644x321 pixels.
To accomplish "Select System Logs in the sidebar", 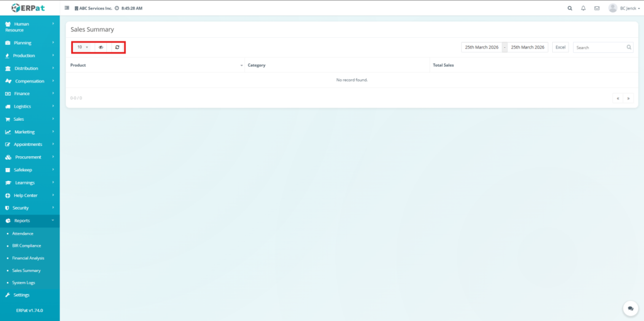I will [24, 283].
